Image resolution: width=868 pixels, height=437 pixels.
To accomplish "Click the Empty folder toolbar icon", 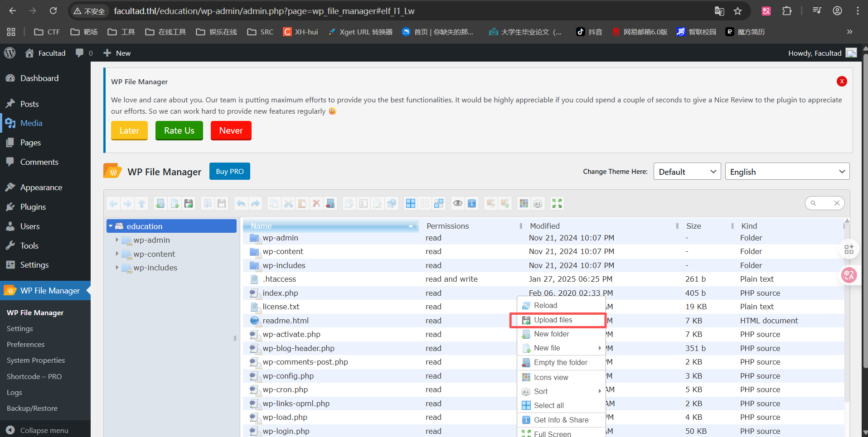I will click(x=330, y=204).
